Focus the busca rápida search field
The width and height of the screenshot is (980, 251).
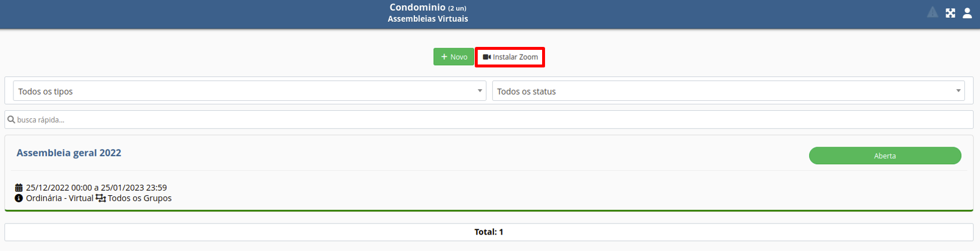(489, 120)
